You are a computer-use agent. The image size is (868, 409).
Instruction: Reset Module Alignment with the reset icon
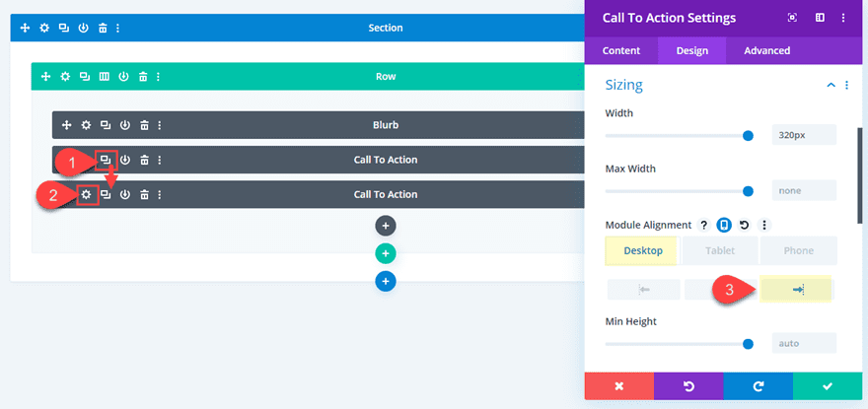pyautogui.click(x=744, y=225)
